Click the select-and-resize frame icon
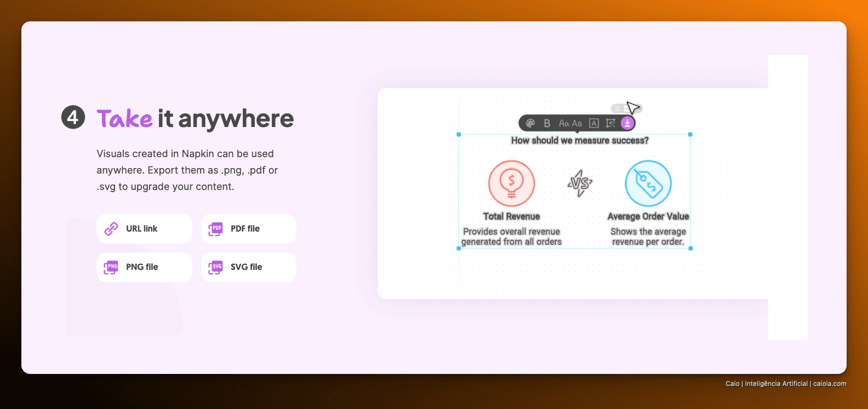The image size is (868, 409). pos(610,123)
